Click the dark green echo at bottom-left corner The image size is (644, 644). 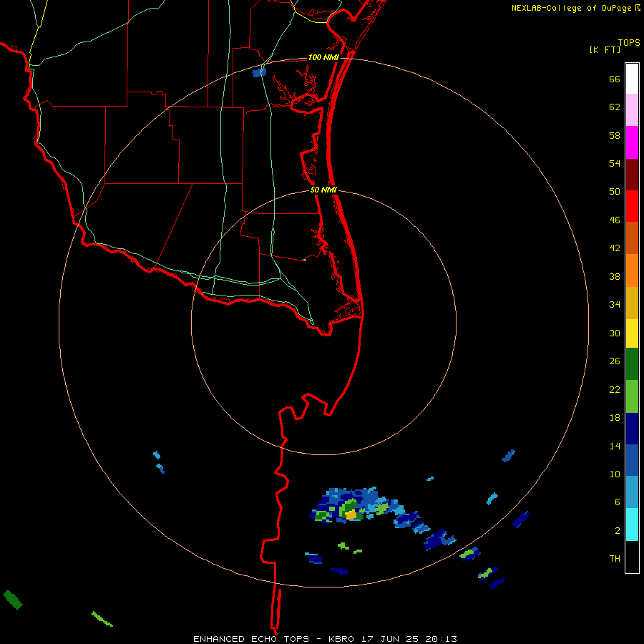tap(12, 600)
